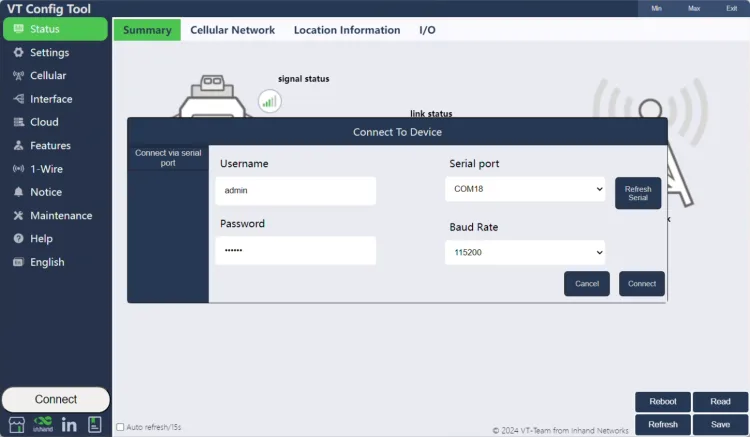This screenshot has width=750, height=437.
Task: Switch to the I/O tab
Action: [427, 30]
